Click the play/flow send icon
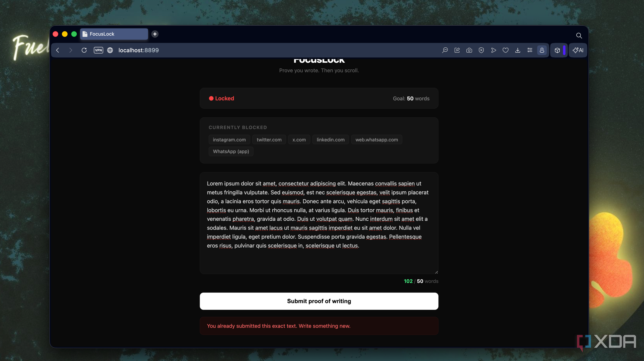The width and height of the screenshot is (644, 361). (493, 50)
